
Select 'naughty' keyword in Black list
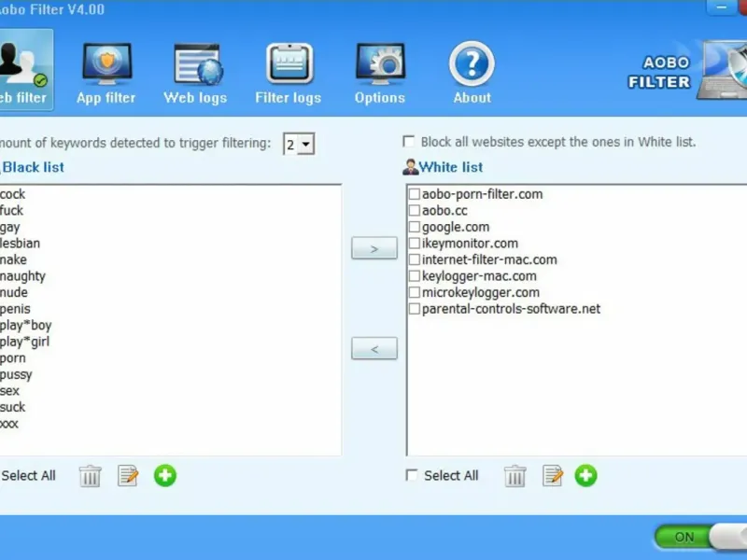(x=22, y=276)
